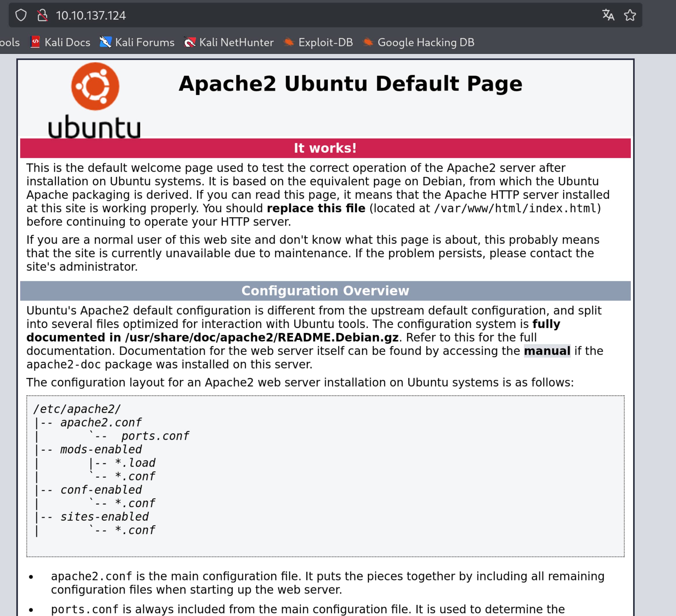
Task: Click the insecure connection padlock icon
Action: tap(42, 15)
